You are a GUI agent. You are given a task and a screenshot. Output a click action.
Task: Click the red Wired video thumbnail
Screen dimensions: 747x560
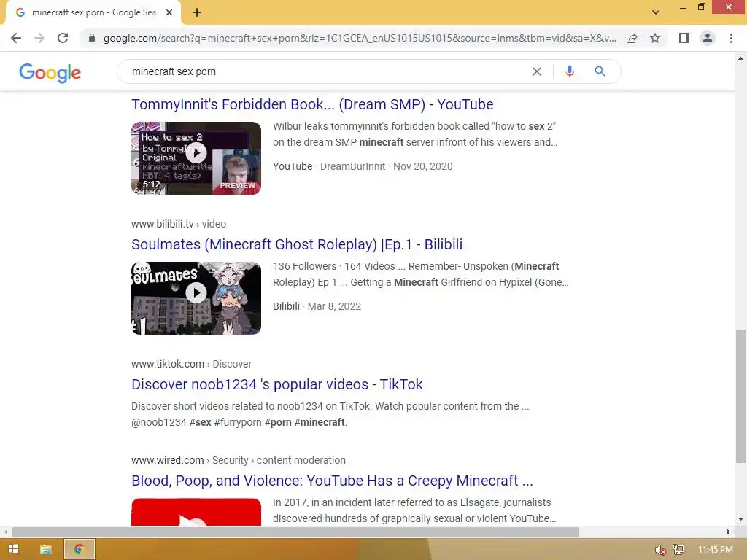tap(196, 512)
